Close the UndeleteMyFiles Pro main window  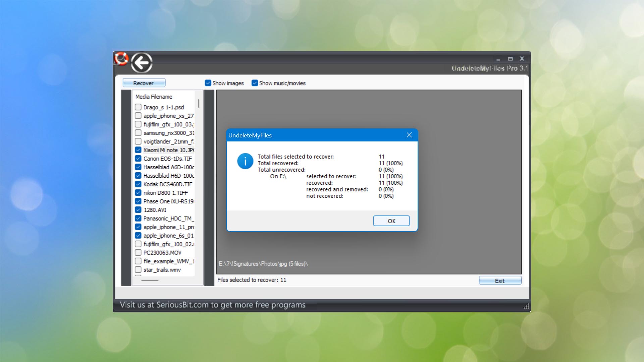(522, 59)
